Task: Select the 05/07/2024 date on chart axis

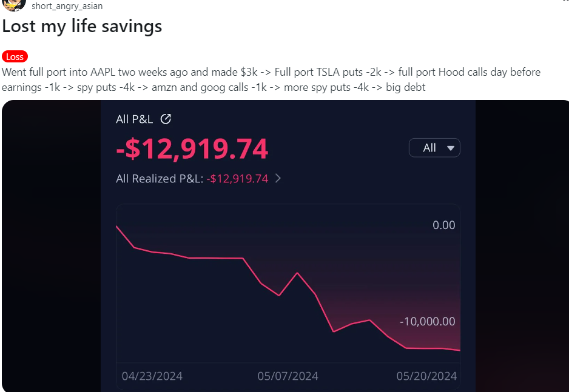Action: click(288, 376)
